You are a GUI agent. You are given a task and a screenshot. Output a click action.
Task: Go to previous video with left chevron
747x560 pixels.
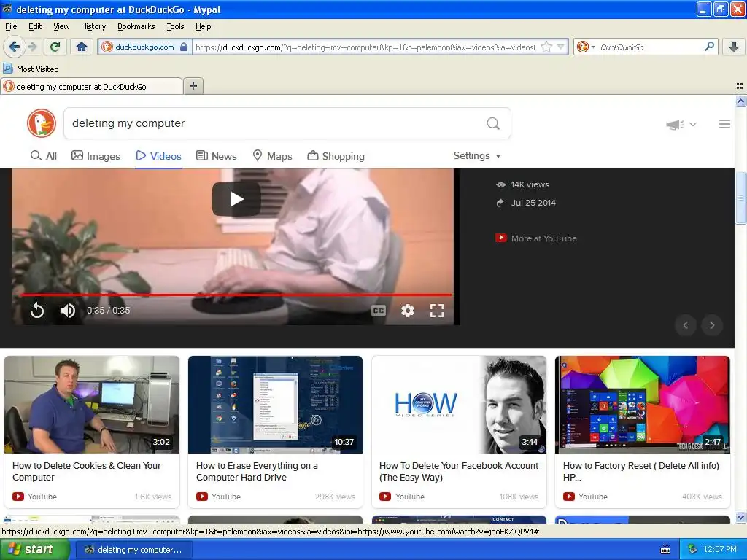[686, 325]
